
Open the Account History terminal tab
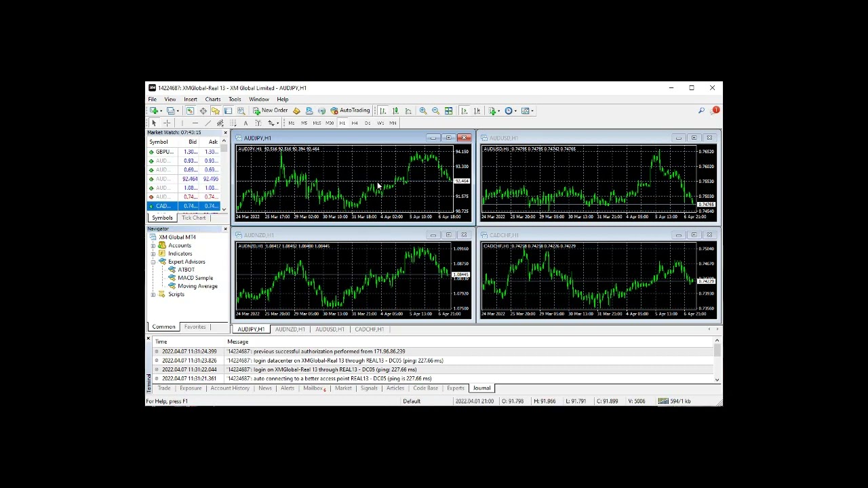tap(230, 388)
